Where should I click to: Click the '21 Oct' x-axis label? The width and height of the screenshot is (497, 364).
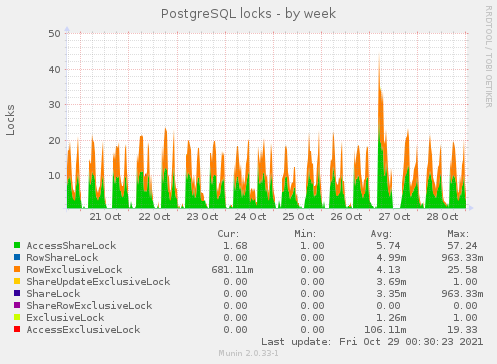pyautogui.click(x=105, y=217)
